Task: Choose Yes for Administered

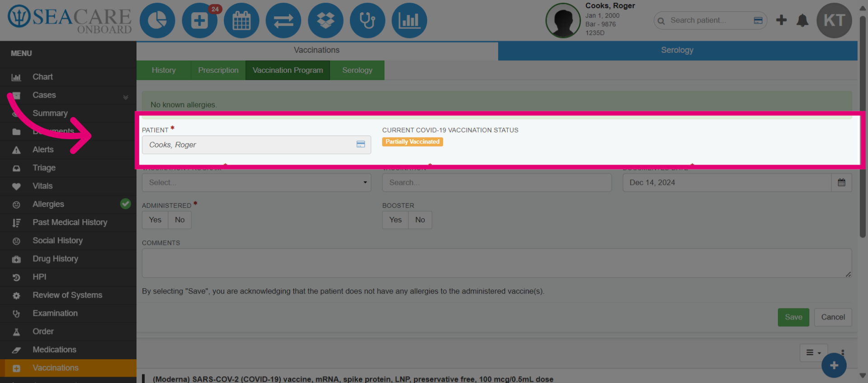Action: point(155,220)
